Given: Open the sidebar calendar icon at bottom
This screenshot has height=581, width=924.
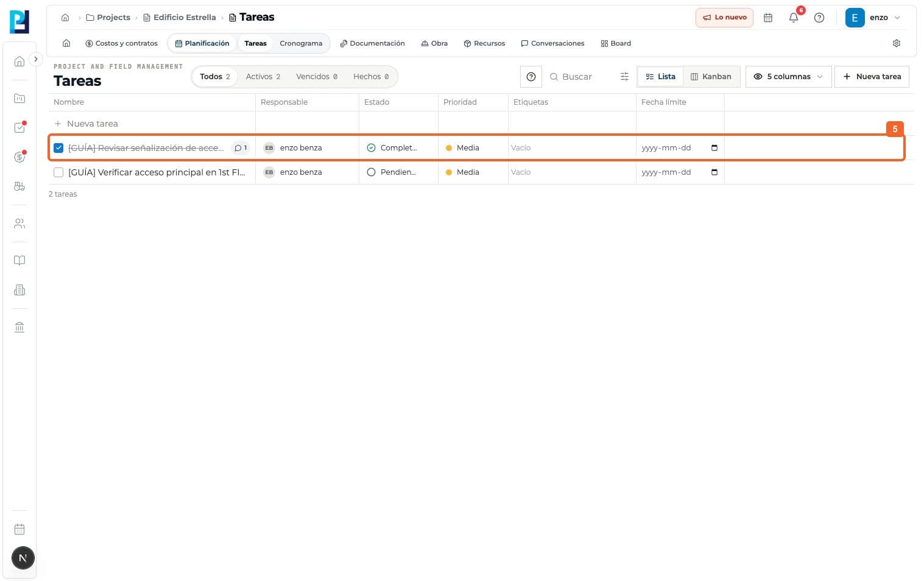Looking at the screenshot, I should 19,529.
